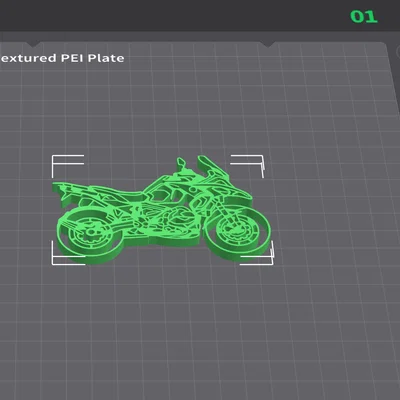Image resolution: width=400 pixels, height=400 pixels.
Task: Click the partial circular icon beside the plate
Action: tap(398, 52)
